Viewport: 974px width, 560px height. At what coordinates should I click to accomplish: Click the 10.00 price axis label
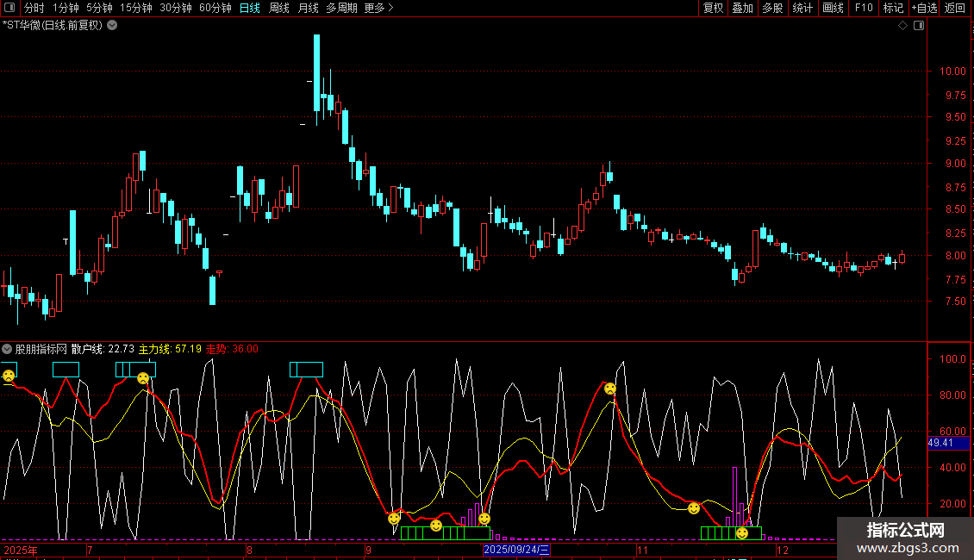tap(952, 72)
